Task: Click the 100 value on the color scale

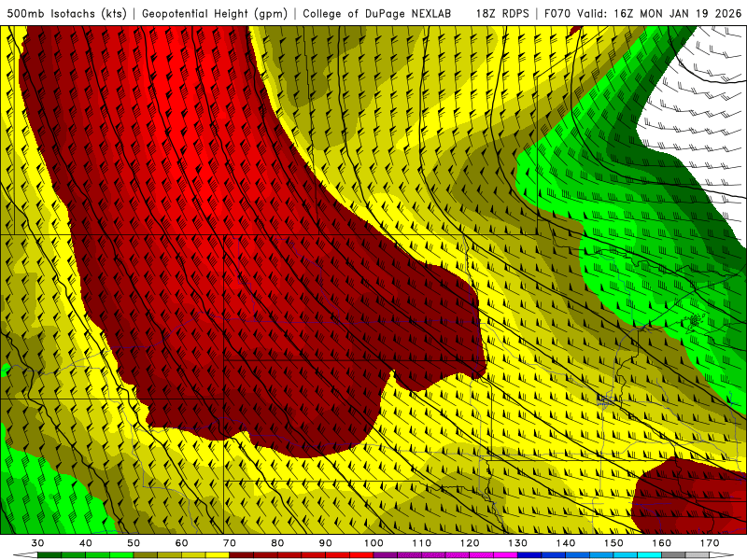Action: [373, 543]
